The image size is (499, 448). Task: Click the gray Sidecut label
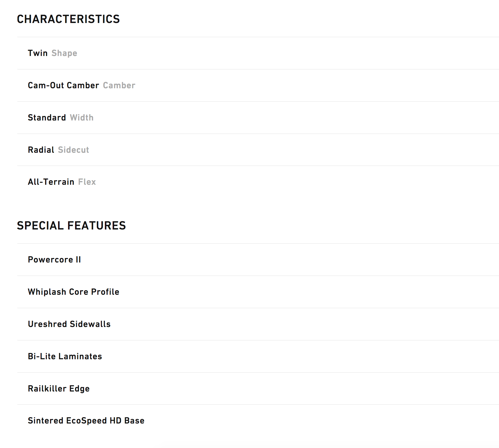[73, 150]
